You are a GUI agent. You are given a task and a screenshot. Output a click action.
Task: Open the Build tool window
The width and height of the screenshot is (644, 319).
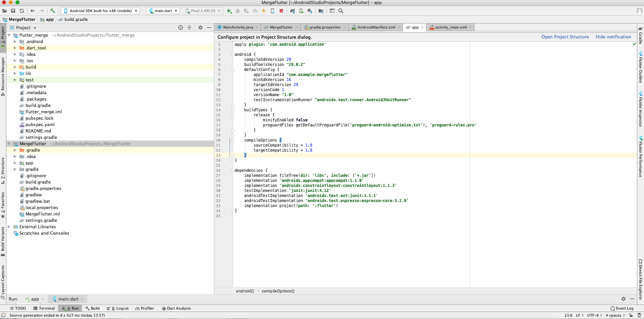pos(93,308)
